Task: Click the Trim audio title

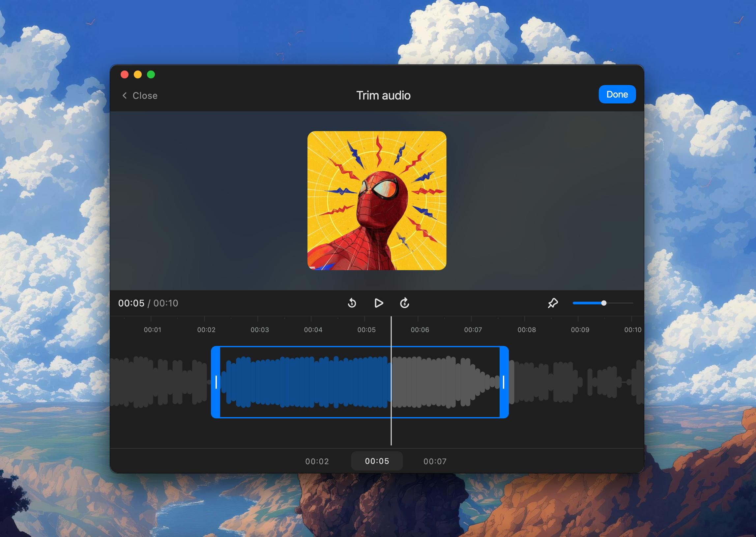Action: coord(383,95)
